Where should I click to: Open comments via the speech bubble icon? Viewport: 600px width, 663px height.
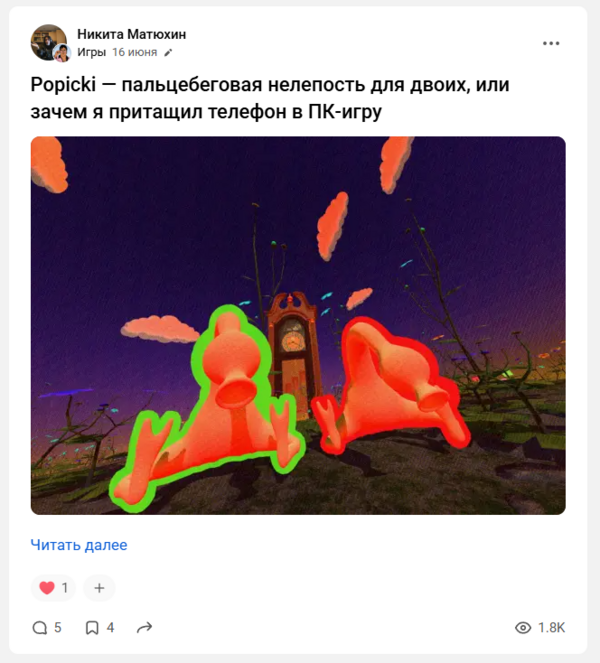click(40, 627)
